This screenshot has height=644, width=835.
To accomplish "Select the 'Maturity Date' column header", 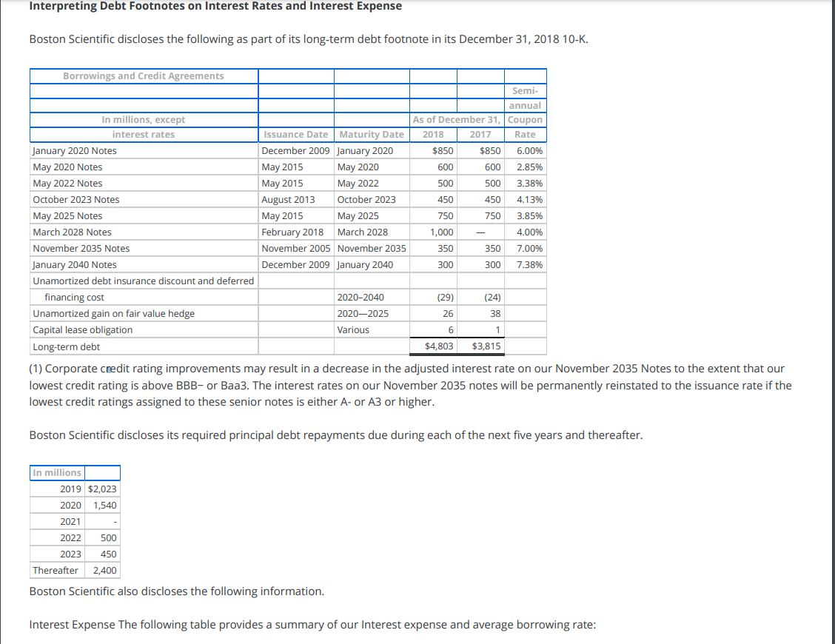I will click(x=371, y=135).
